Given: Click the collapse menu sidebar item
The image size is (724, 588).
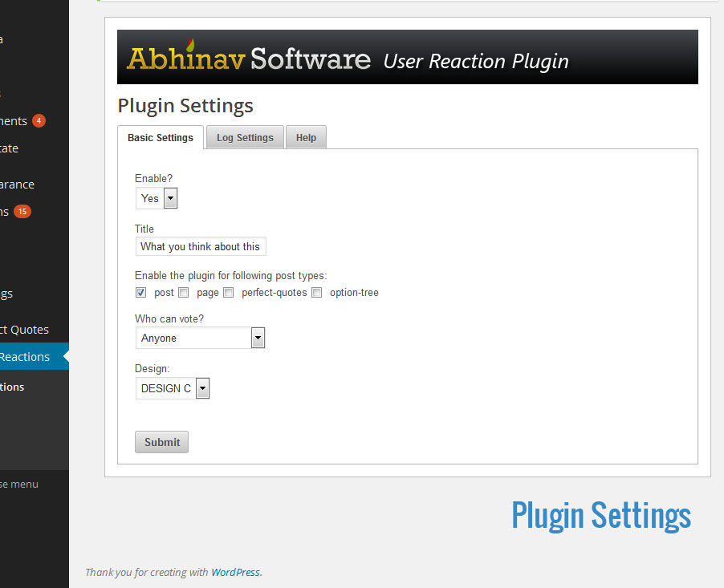Looking at the screenshot, I should (x=20, y=484).
